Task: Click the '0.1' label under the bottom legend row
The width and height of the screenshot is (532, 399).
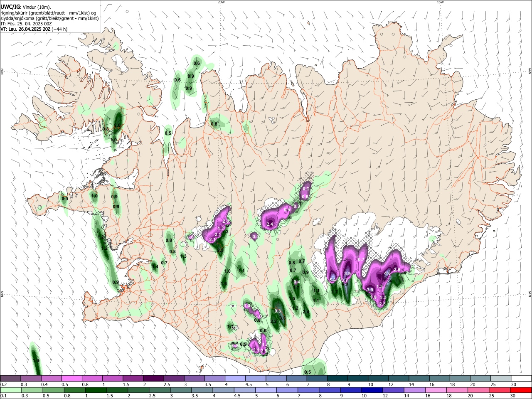Action: coord(3,396)
